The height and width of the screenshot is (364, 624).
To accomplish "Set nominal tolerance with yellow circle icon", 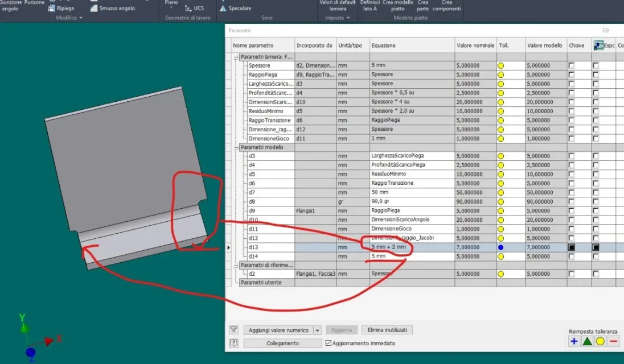I will (x=600, y=341).
